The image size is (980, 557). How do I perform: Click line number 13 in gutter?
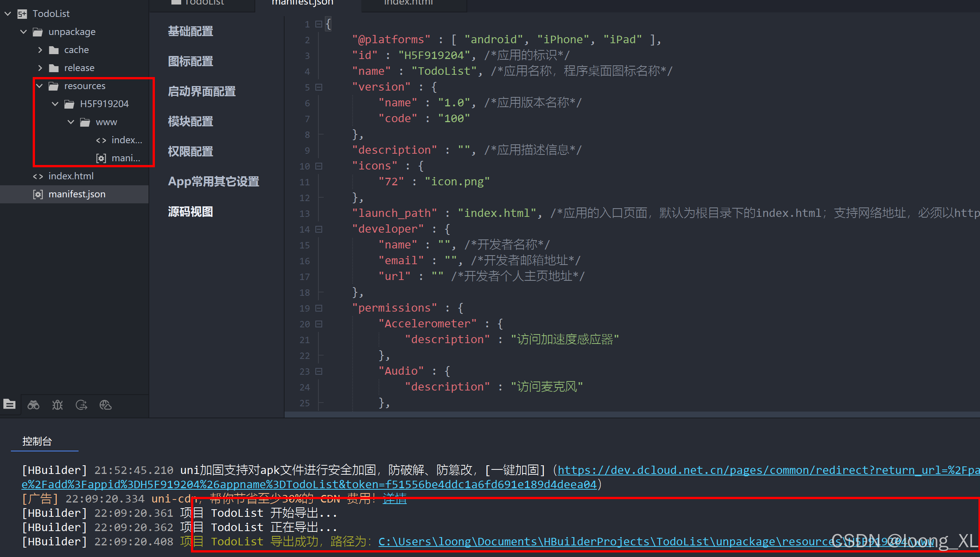click(x=305, y=213)
